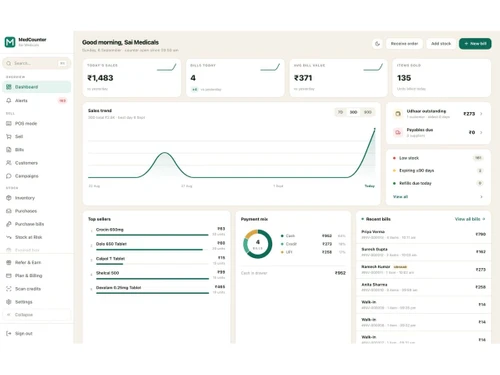Click the Sign out arrow icon
The width and height of the screenshot is (500, 375).
(x=9, y=333)
